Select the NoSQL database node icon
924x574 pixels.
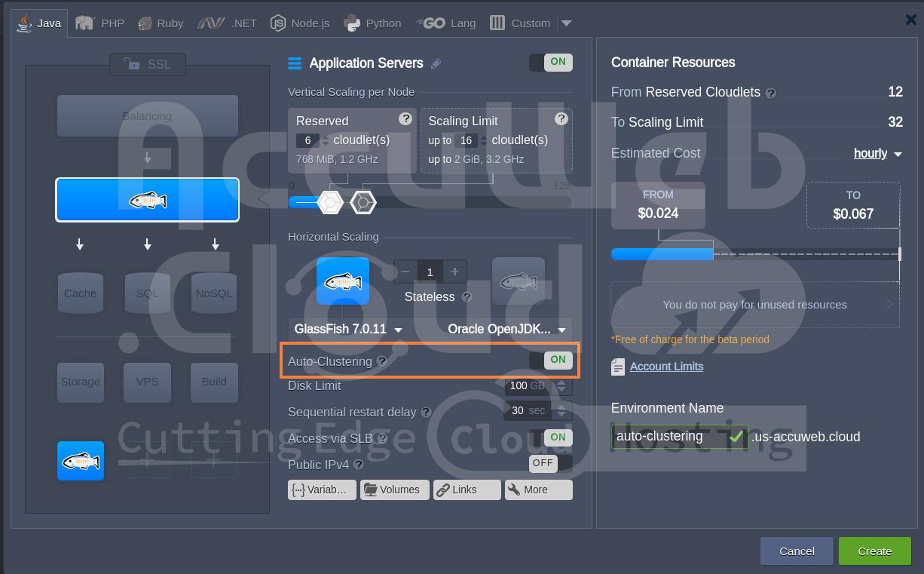[214, 293]
